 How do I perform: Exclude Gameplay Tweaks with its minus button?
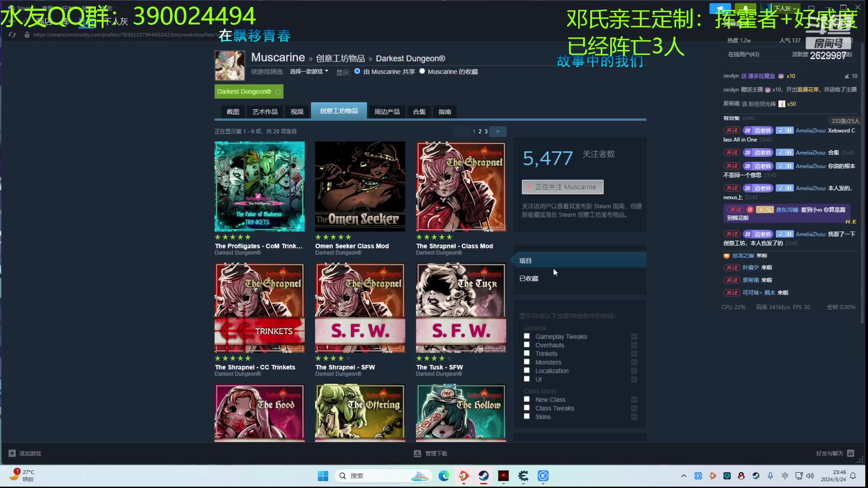click(634, 337)
